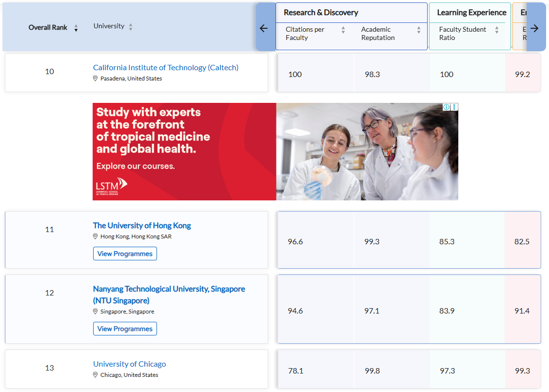
Task: Click rank number 13
Action: [x=49, y=368]
